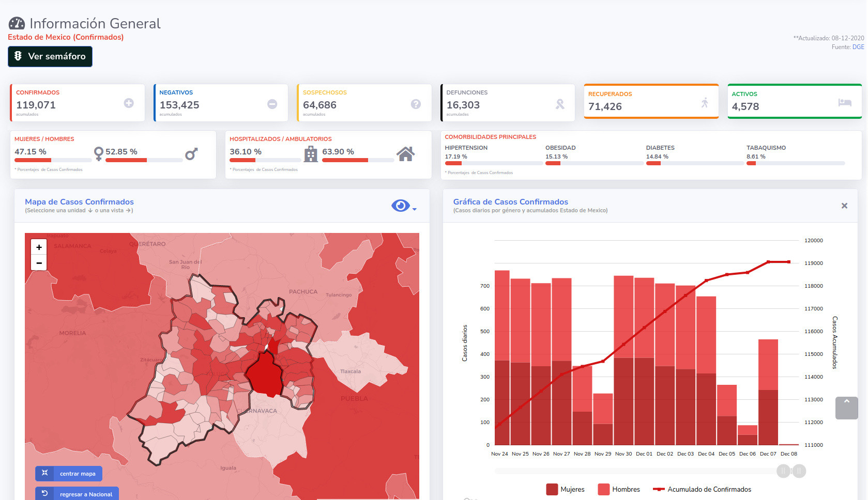The width and height of the screenshot is (868, 500).
Task: Click the Gráfica de Casos Confirmados title
Action: coord(511,202)
